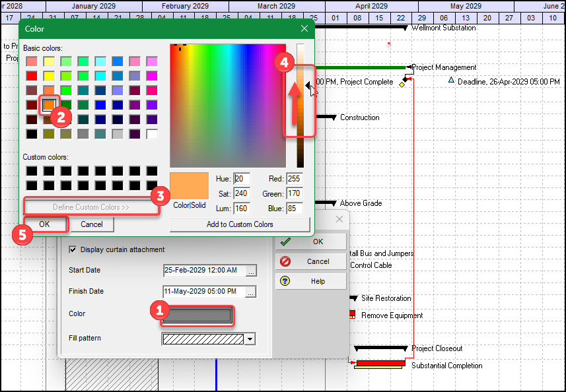Click the green check OK button in curtain dialog

[x=311, y=242]
